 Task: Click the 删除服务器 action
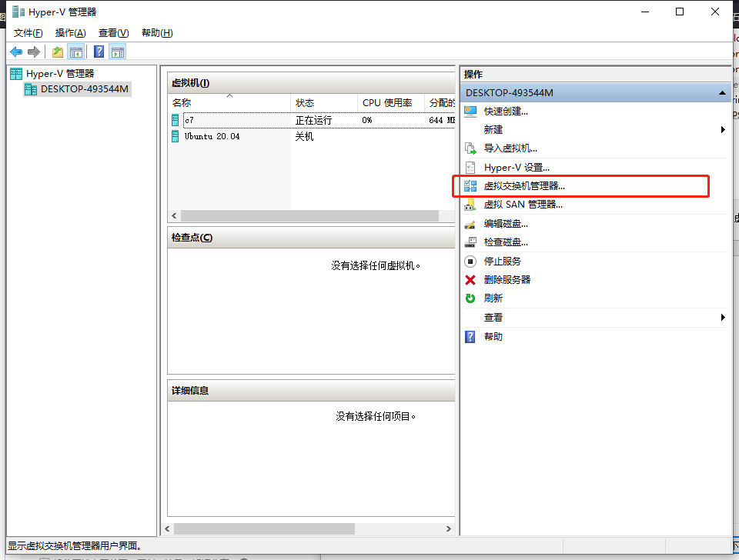coord(507,280)
